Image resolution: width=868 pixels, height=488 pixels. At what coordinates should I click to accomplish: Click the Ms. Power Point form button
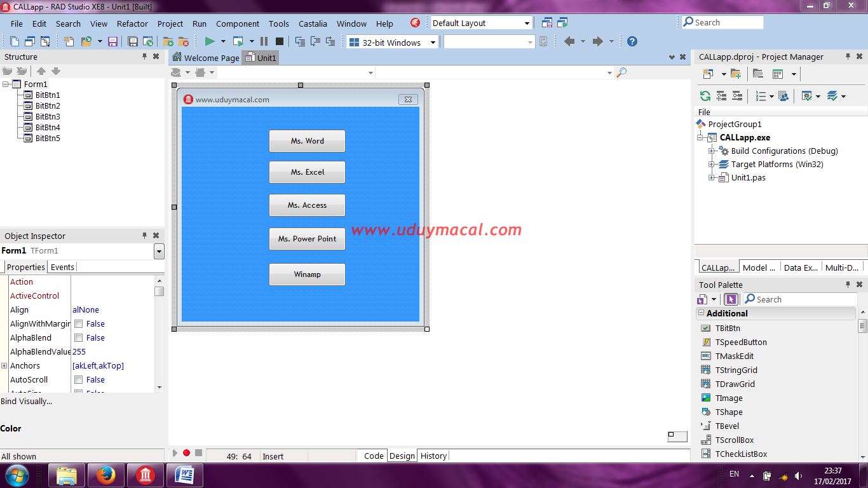307,239
